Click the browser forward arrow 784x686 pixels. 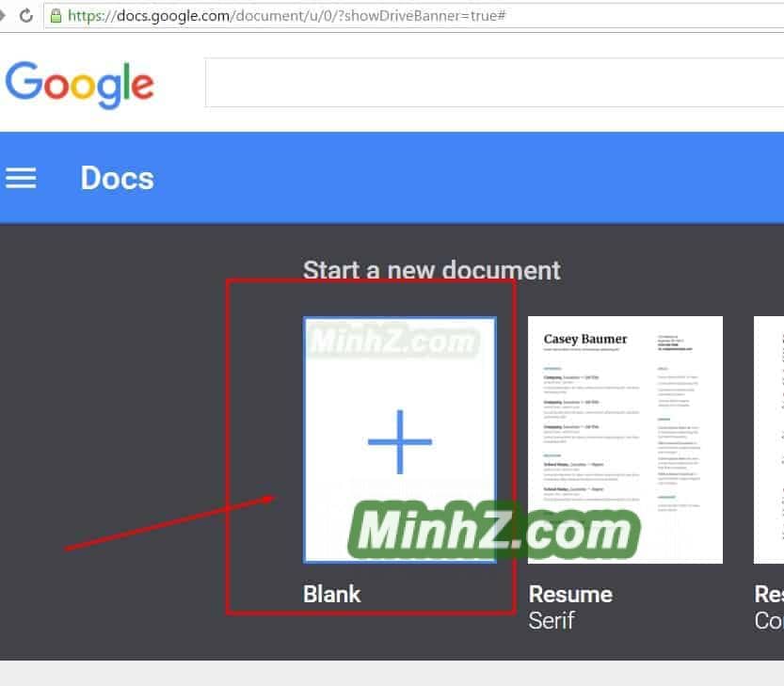click(3, 15)
